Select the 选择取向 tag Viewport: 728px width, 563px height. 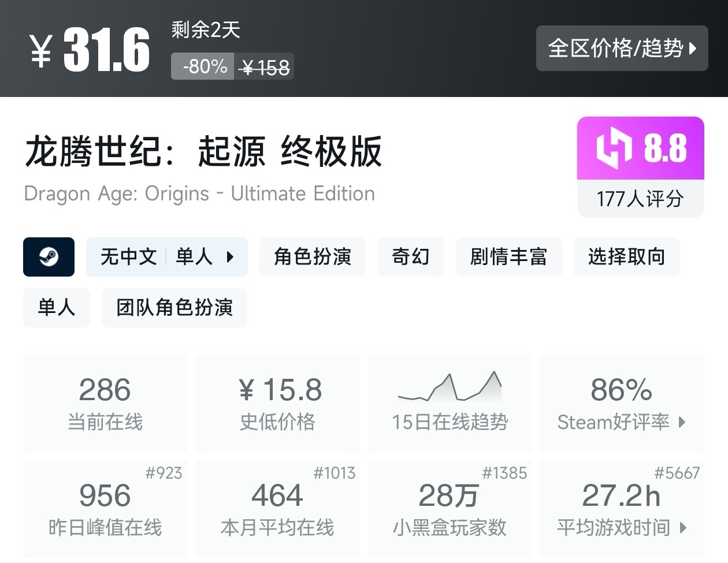coord(627,257)
